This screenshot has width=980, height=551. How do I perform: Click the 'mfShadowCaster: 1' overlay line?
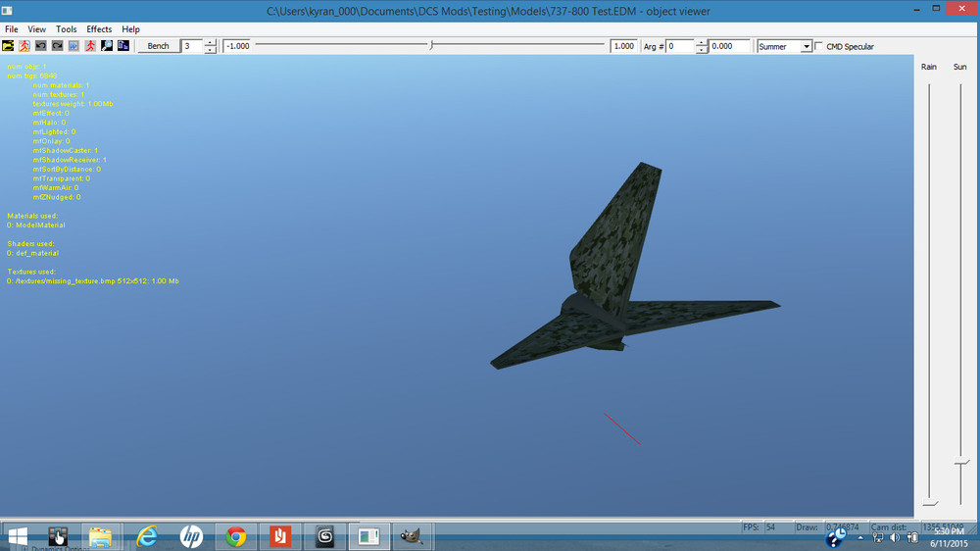point(65,151)
